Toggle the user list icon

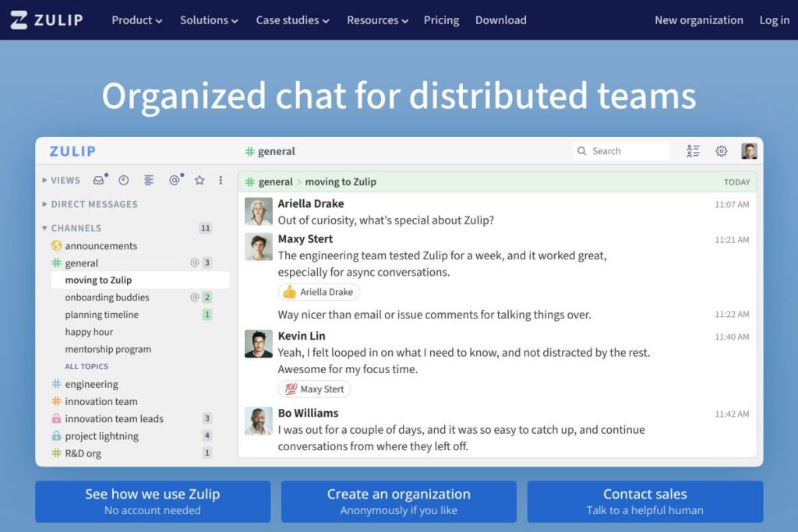(x=693, y=151)
